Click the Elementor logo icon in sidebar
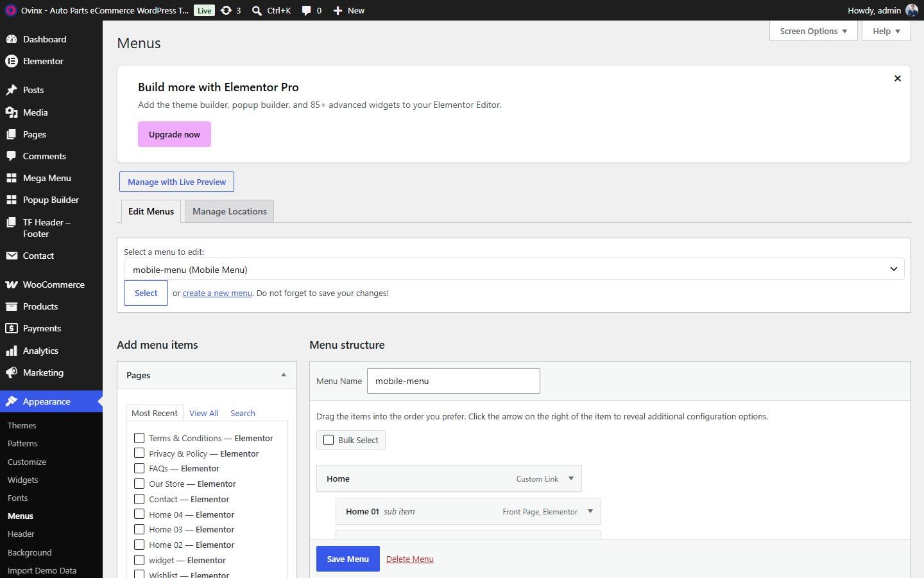 point(11,61)
